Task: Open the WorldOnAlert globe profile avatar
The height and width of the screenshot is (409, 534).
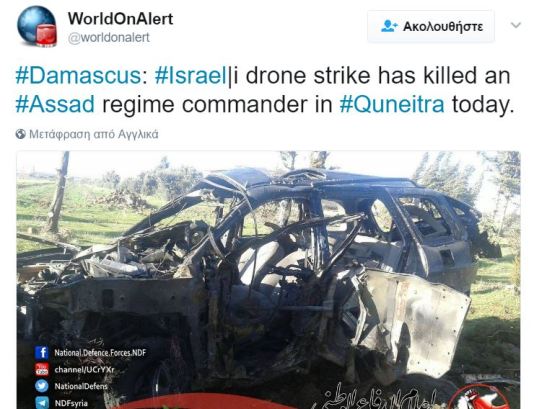Action: pyautogui.click(x=37, y=27)
